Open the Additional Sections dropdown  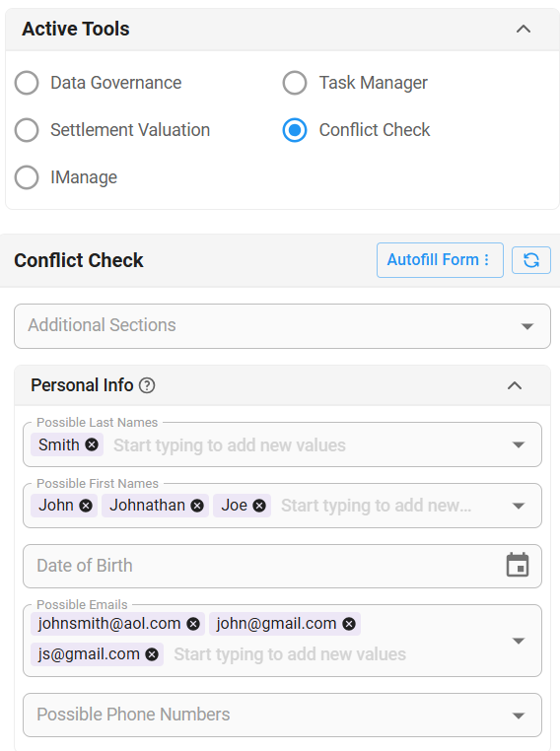282,326
